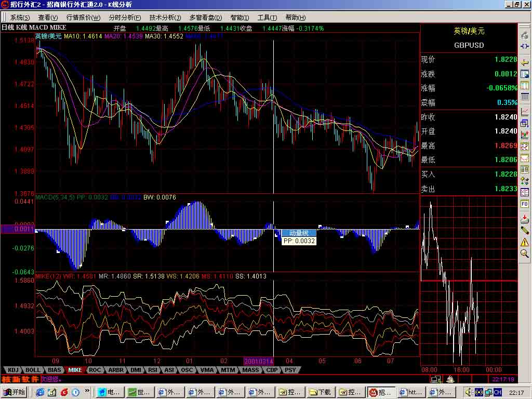Click the dark grid table icon
The image size is (532, 399).
coord(525,97)
